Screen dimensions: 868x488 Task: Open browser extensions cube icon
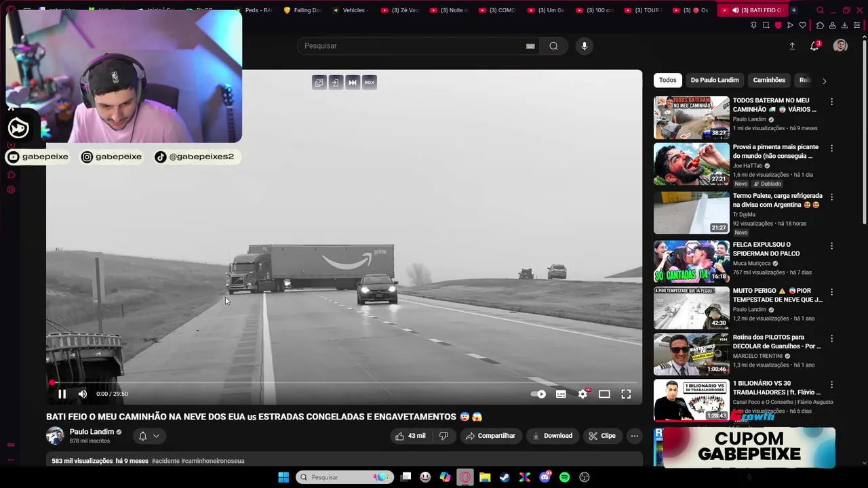pyautogui.click(x=820, y=25)
